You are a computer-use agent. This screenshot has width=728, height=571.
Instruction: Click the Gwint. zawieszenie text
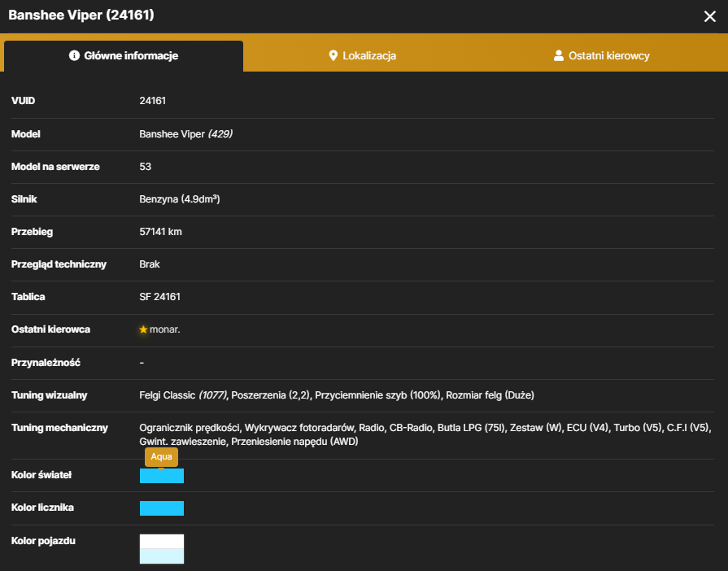(x=182, y=442)
